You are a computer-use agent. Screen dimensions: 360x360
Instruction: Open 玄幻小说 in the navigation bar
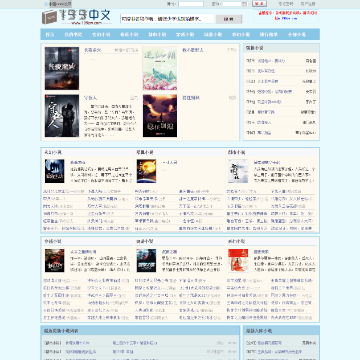click(101, 34)
